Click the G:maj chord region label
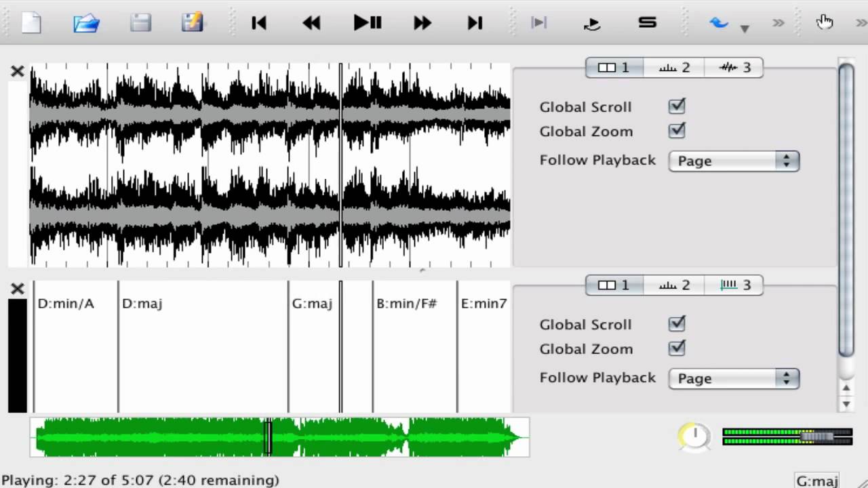This screenshot has width=868, height=488. pyautogui.click(x=312, y=304)
